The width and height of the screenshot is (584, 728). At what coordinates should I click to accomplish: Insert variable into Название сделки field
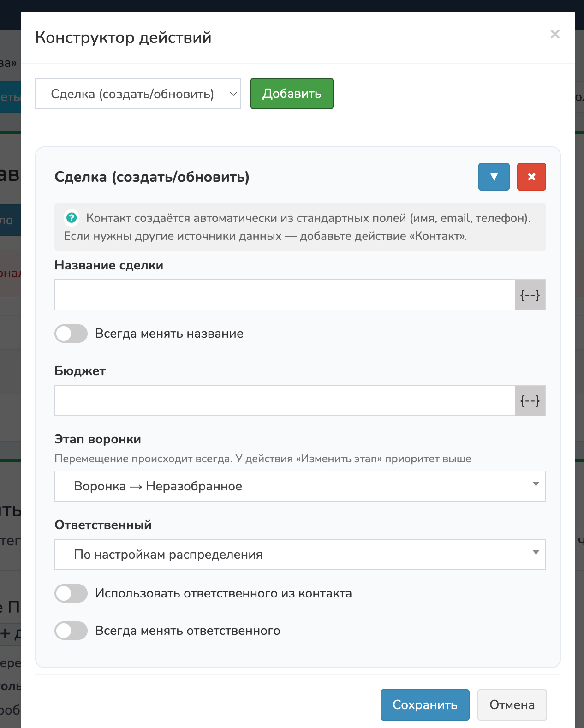[530, 295]
